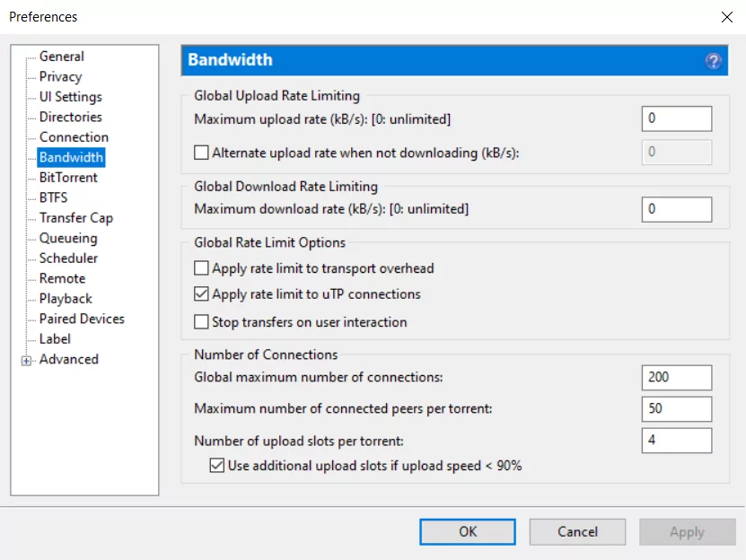Click the Global Download Rate Limiting label
Image resolution: width=746 pixels, height=560 pixels.
coord(286,187)
